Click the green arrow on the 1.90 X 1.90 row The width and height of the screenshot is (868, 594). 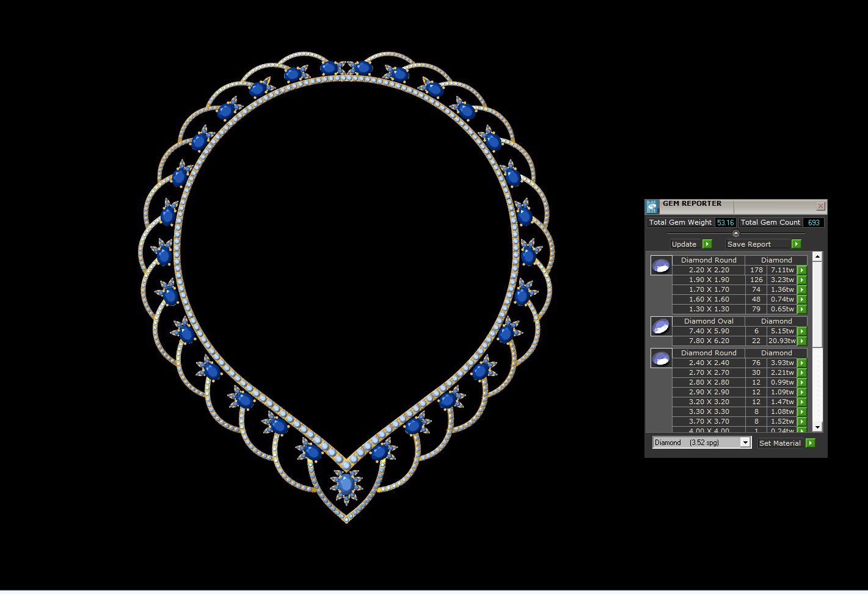(x=802, y=280)
